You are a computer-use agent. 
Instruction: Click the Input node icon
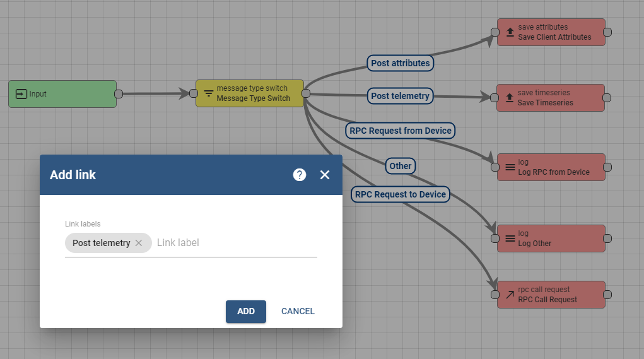click(21, 94)
